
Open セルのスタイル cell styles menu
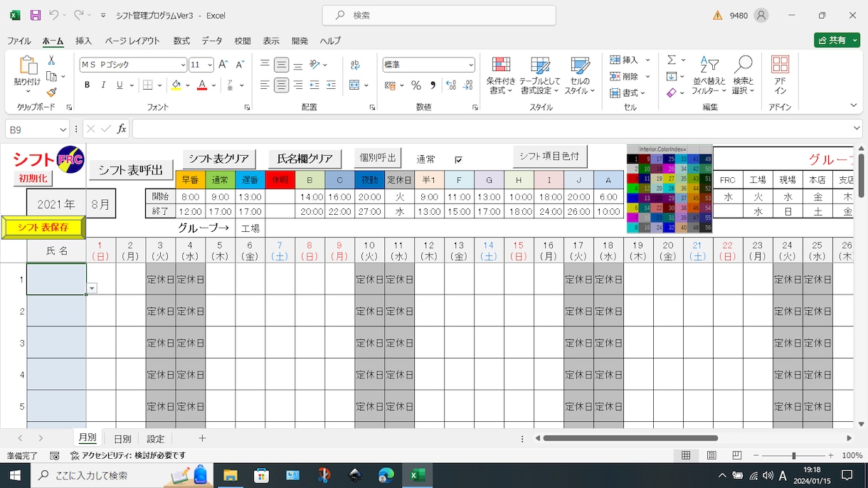[580, 75]
